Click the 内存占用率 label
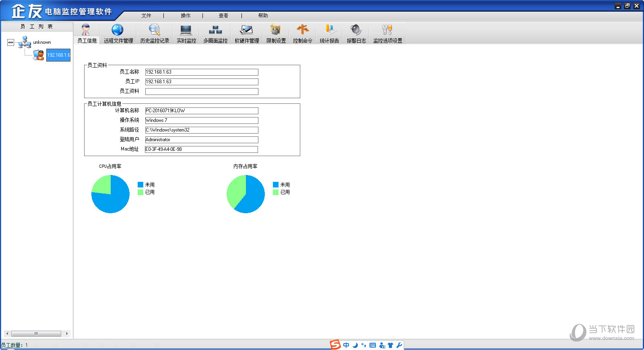This screenshot has height=350, width=644. [246, 166]
